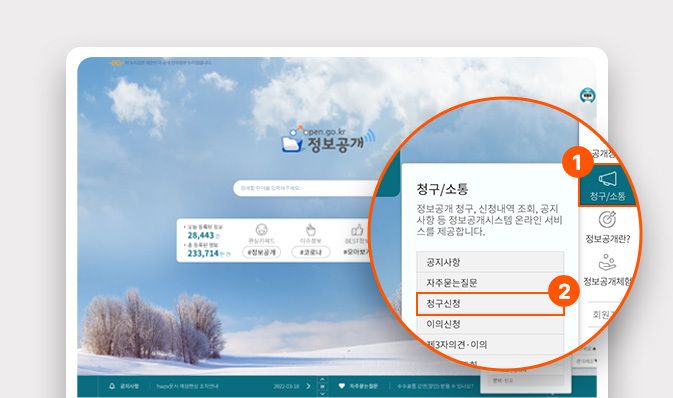
Task: Open the 청구/소통 megaphone side menu
Action: pos(607,186)
